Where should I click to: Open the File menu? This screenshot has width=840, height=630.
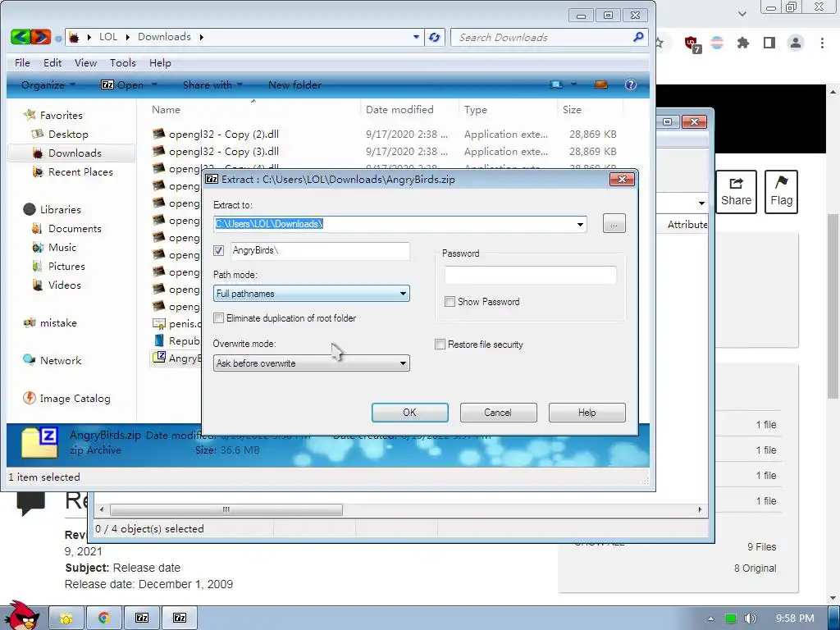pos(22,62)
